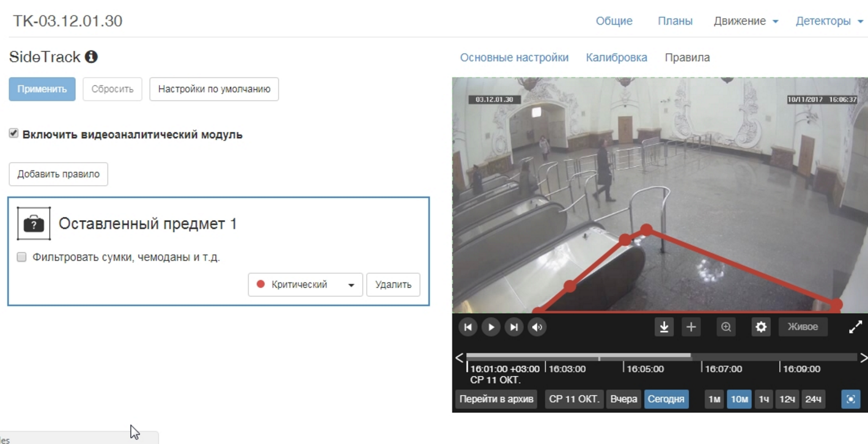Click the info icon beside SideTrack
Image resolution: width=868 pixels, height=444 pixels.
click(x=91, y=57)
